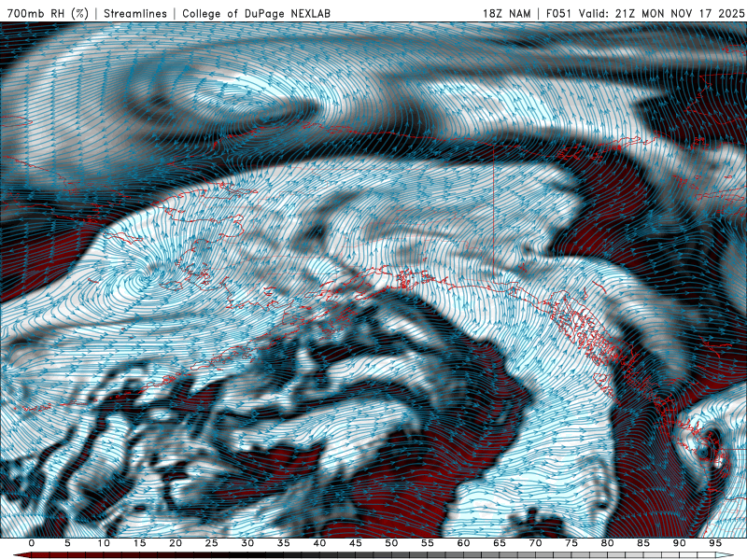Click 'College of DuPage NEXLAB' header text
The height and width of the screenshot is (560, 747).
click(256, 13)
